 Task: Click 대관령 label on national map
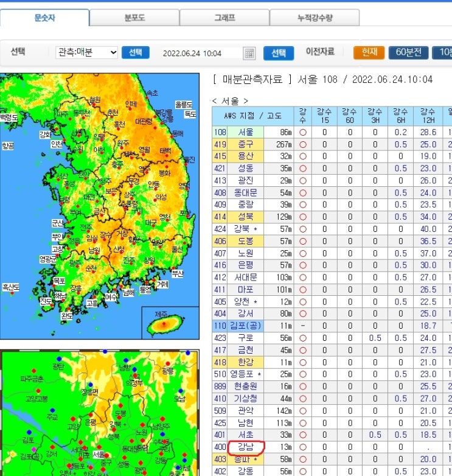pos(144,122)
